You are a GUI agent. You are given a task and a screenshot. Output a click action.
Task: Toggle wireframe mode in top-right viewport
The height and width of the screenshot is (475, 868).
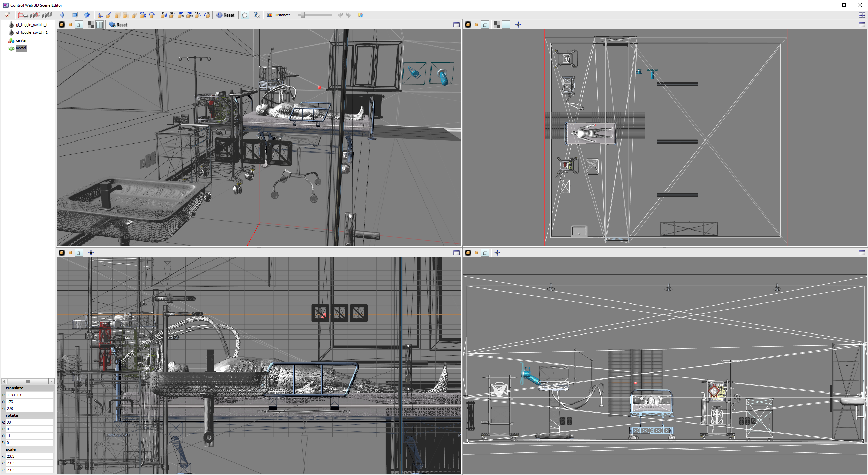tap(485, 25)
